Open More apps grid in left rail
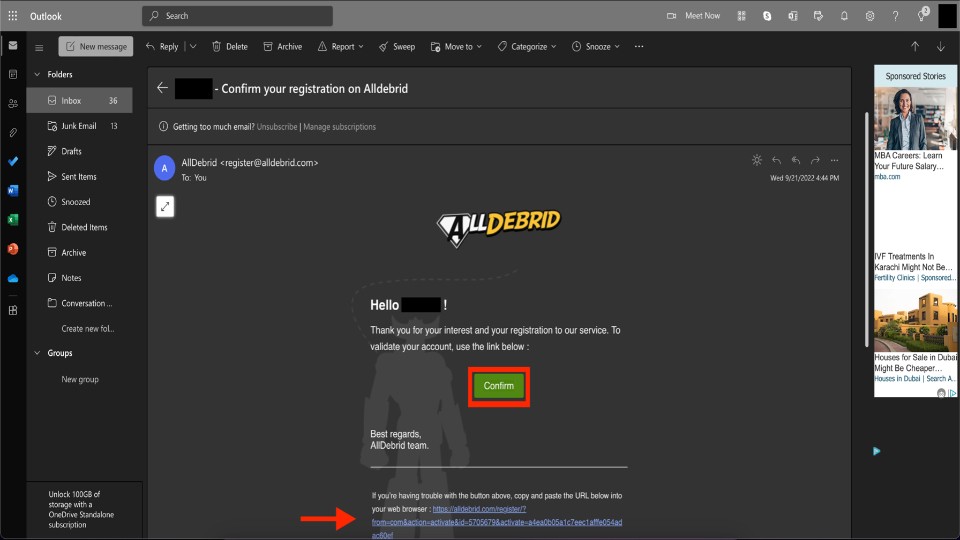Viewport: 960px width, 540px height. pyautogui.click(x=13, y=310)
